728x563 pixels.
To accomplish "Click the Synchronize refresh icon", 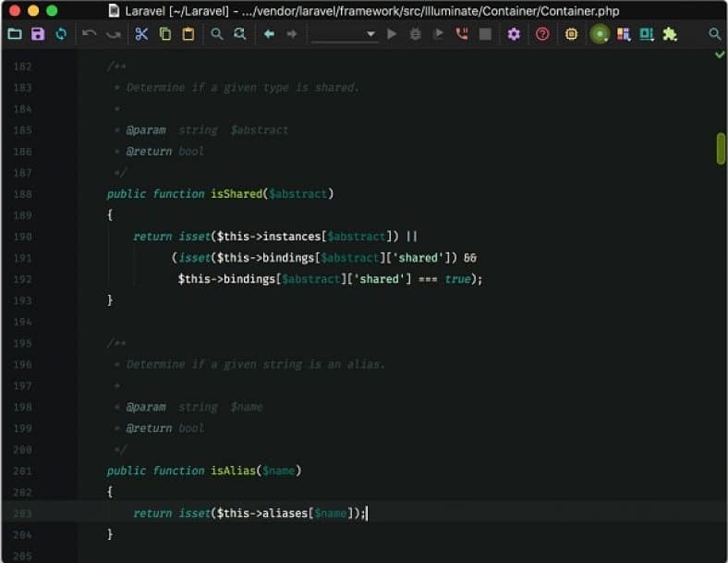I will click(61, 34).
